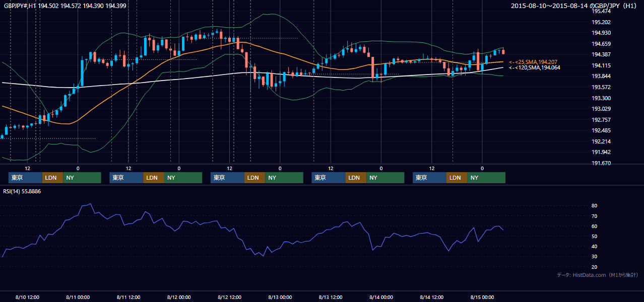
Task: Click the RSI level 30 label
Action: (x=595, y=257)
